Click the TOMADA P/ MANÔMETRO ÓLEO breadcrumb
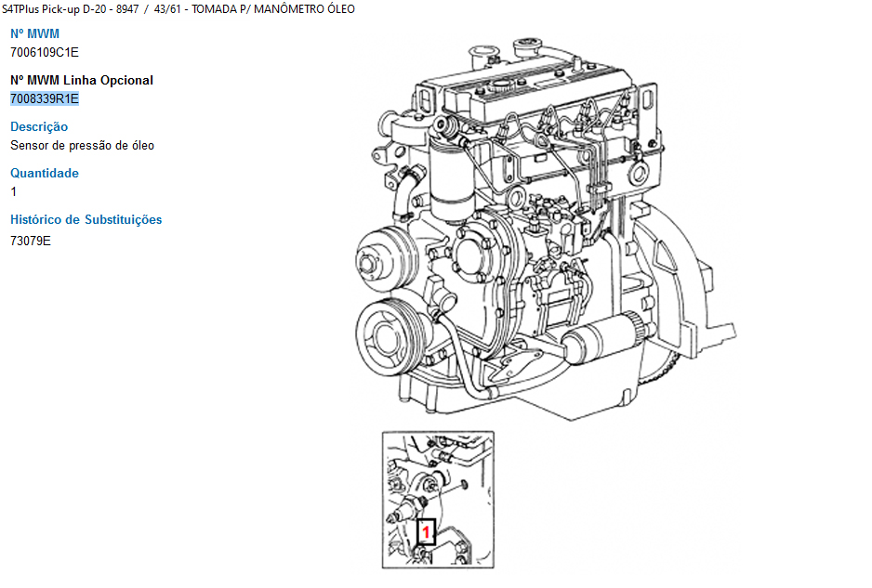 coord(272,9)
